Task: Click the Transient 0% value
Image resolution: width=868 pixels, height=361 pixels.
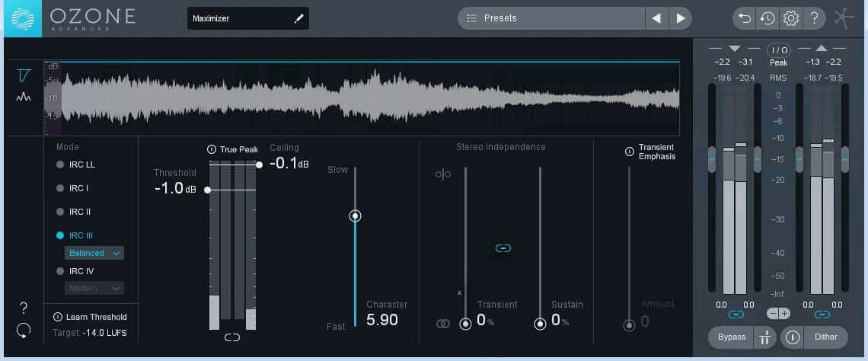Action: (x=486, y=320)
